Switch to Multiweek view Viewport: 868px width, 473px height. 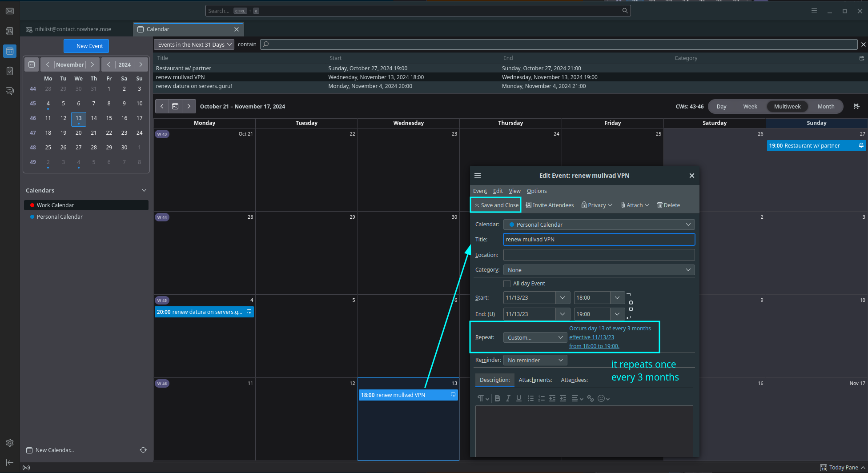click(787, 106)
